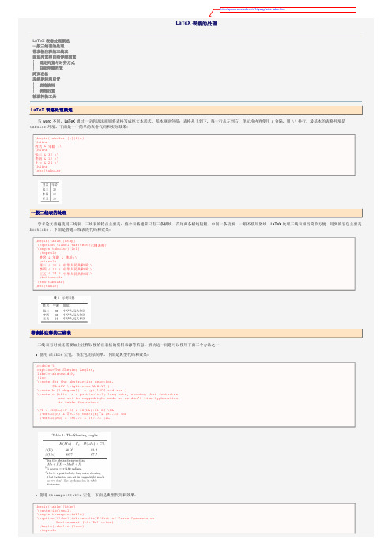Image resolution: width=392 pixels, height=555 pixels.
Task: Click the '一般三线表的处理' orange section header
Action: (196, 213)
